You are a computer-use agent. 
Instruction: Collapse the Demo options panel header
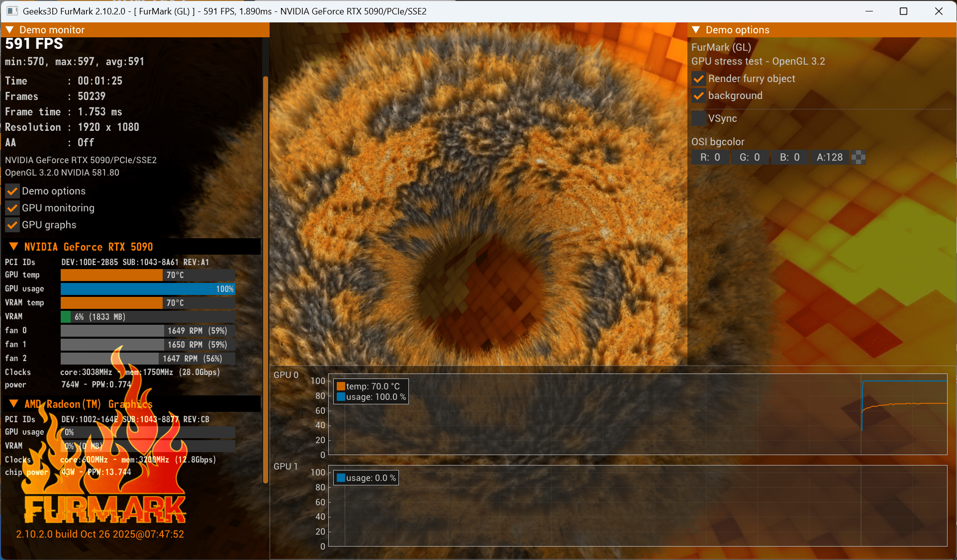pos(696,30)
